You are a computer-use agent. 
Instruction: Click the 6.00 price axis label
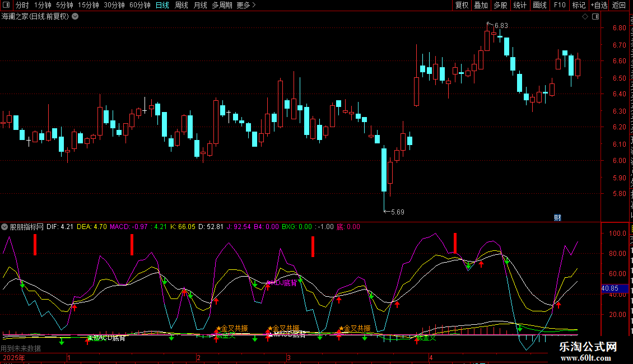[x=619, y=161]
